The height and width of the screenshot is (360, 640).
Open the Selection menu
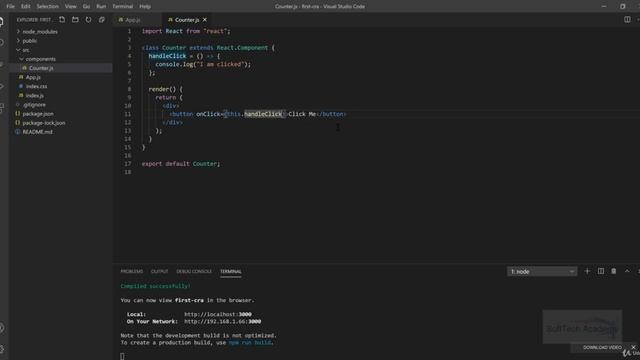tap(47, 7)
